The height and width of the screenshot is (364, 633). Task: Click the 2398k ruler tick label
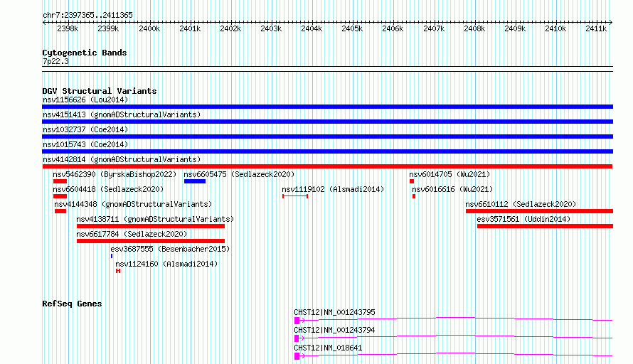click(x=68, y=28)
